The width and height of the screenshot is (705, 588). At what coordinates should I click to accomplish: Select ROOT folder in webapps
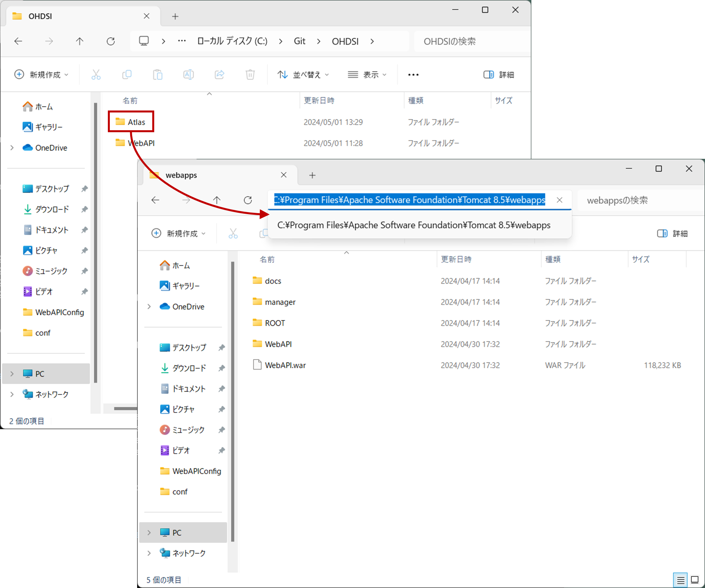pyautogui.click(x=269, y=323)
